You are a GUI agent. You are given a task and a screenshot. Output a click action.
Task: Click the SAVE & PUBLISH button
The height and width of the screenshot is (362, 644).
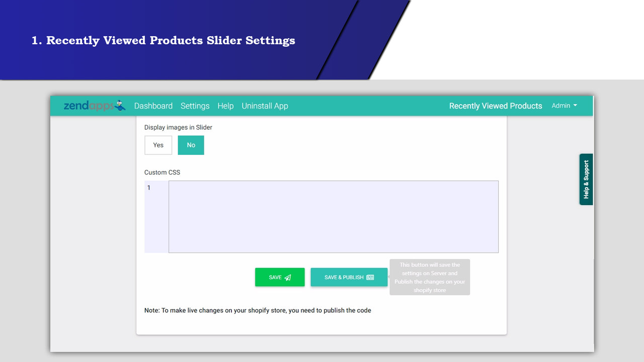[x=349, y=277]
